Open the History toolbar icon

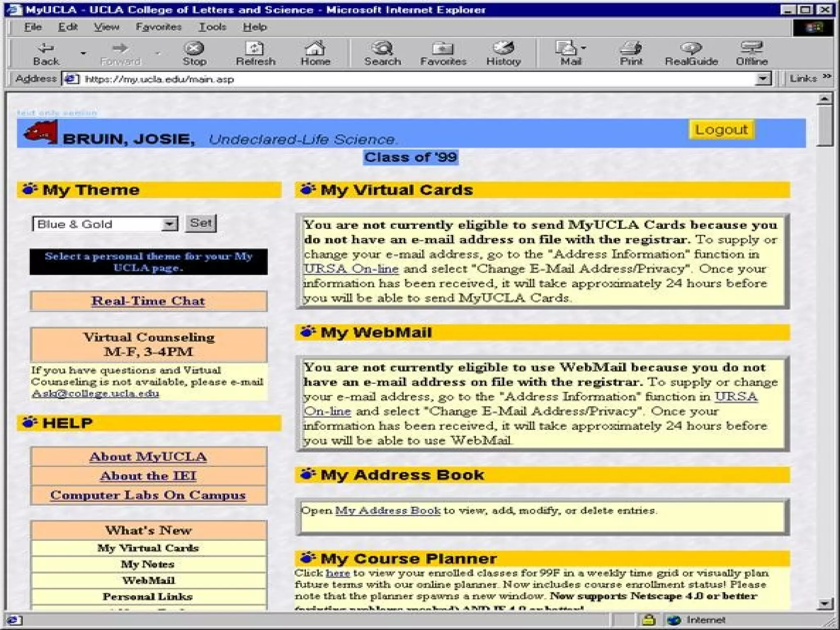[x=503, y=53]
